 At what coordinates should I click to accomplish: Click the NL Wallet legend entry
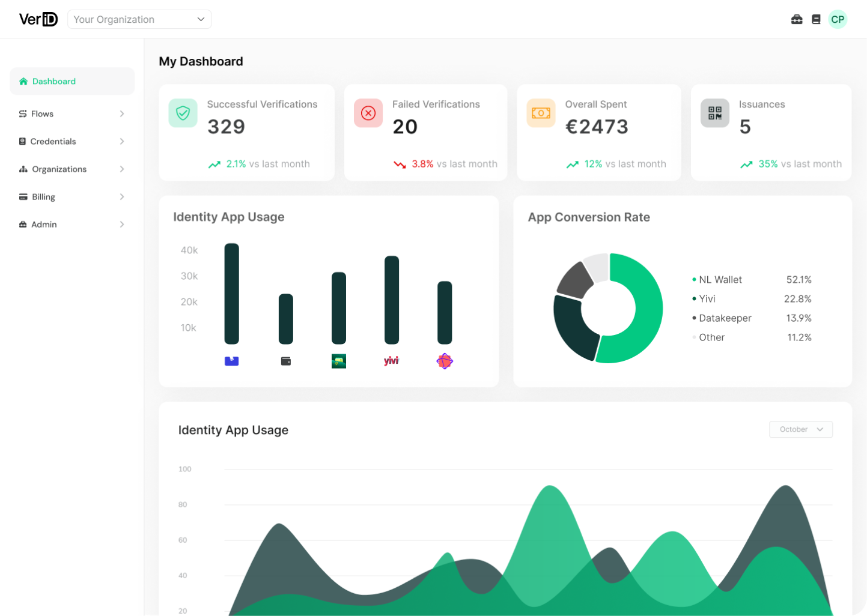[x=720, y=280]
